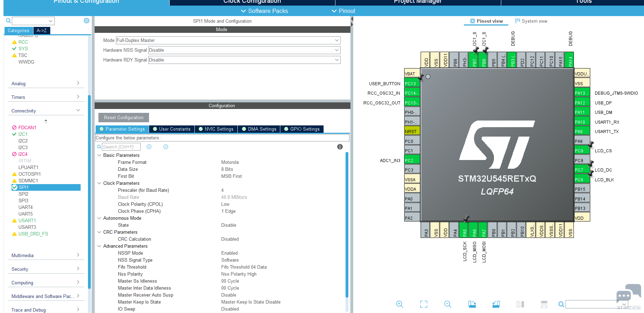644x313 pixels.
Task: Collapse the Connectivity category
Action: click(46, 111)
